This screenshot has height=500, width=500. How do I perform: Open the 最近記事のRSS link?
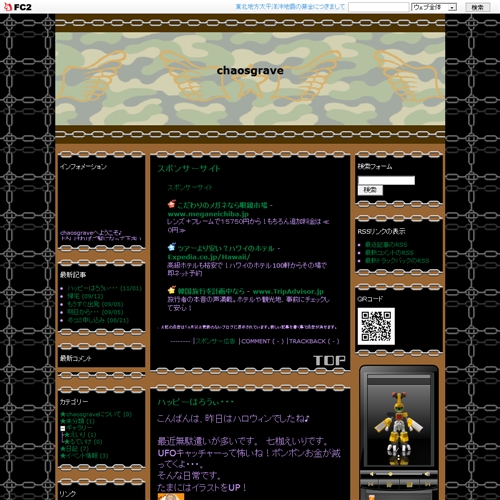[386, 245]
